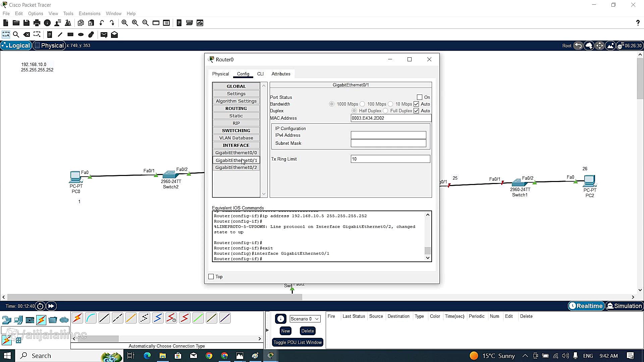Enable the Port Status On checkbox
This screenshot has height=362, width=644.
click(x=419, y=97)
